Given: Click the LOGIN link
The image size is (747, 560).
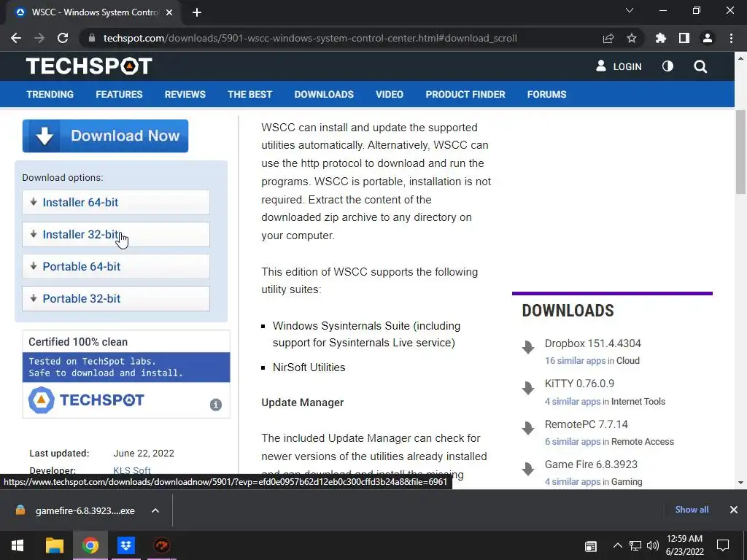Looking at the screenshot, I should pyautogui.click(x=619, y=66).
